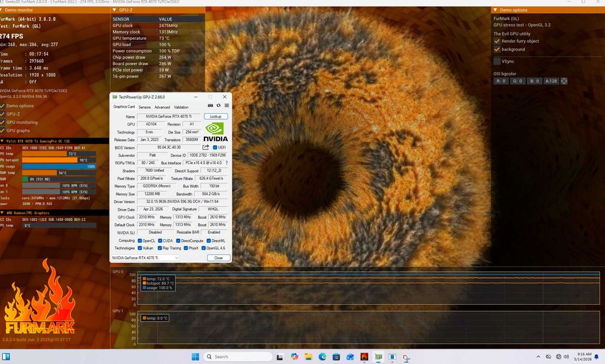Collapse the AMD Radeon Graphics section

(x=2, y=213)
